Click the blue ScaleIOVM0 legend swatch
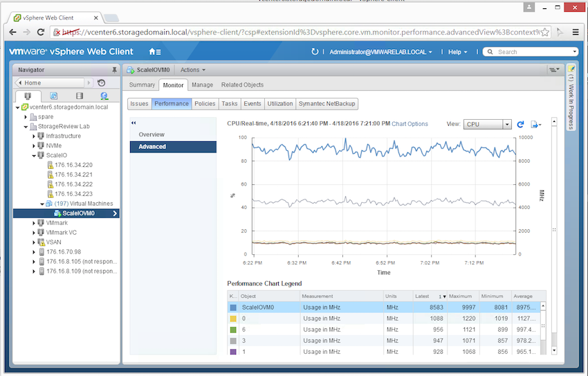588x376 pixels. coord(233,307)
